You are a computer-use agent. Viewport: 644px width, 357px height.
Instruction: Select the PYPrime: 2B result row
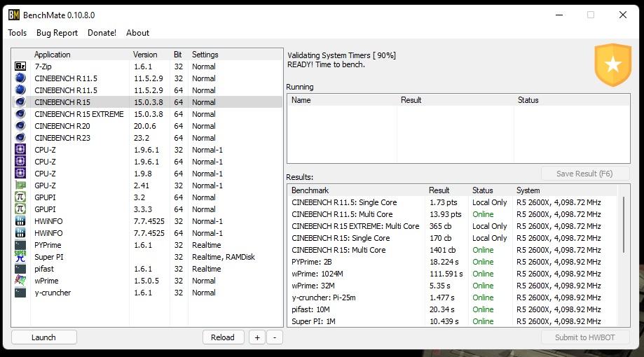(x=453, y=262)
